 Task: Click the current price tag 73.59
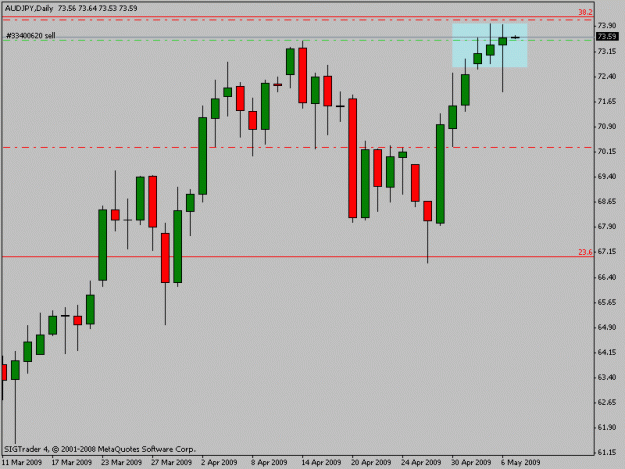coord(607,37)
